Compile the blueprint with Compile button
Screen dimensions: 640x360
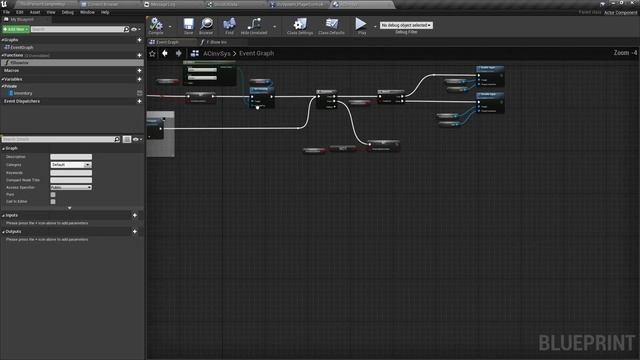click(156, 25)
